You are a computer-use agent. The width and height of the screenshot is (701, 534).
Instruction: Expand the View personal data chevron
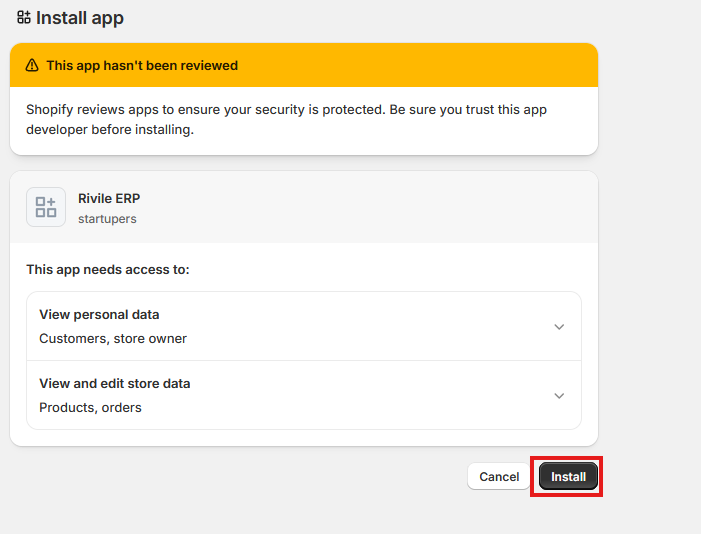pyautogui.click(x=559, y=327)
